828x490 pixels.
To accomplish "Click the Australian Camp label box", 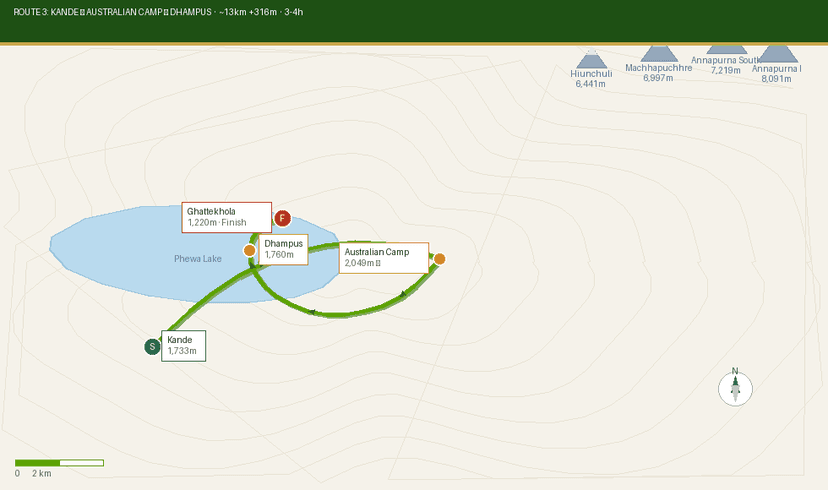I will tap(384, 258).
